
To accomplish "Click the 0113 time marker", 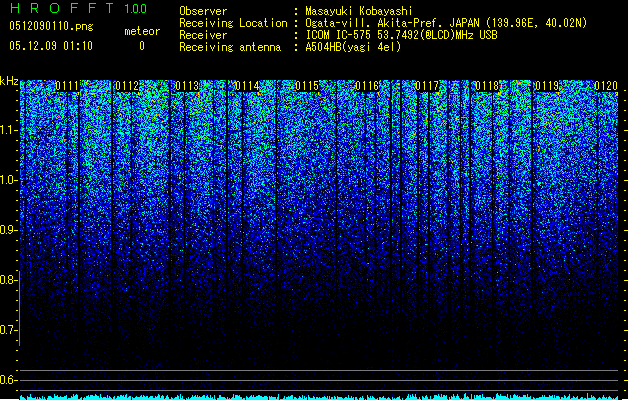I will pos(187,86).
